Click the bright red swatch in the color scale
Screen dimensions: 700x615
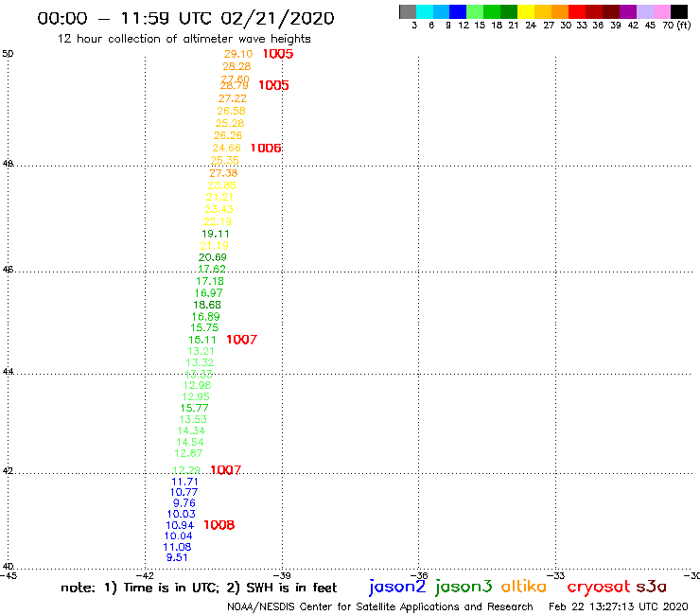(577, 12)
